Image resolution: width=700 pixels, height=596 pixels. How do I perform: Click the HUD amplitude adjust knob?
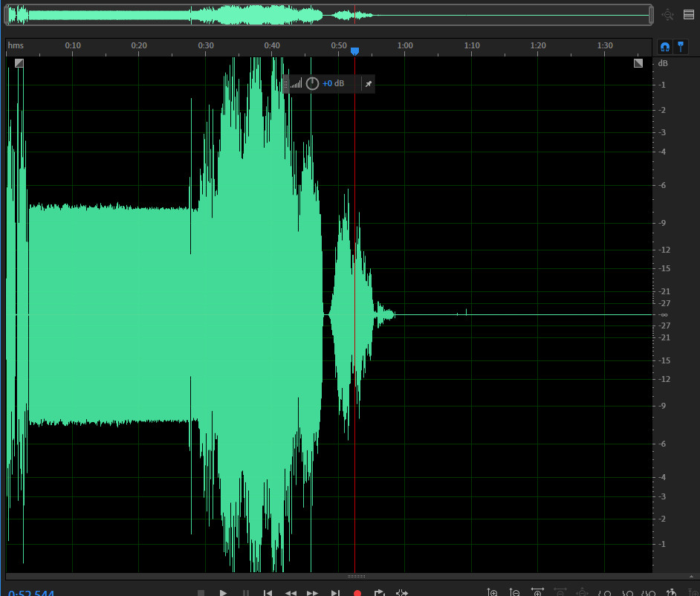click(x=312, y=83)
